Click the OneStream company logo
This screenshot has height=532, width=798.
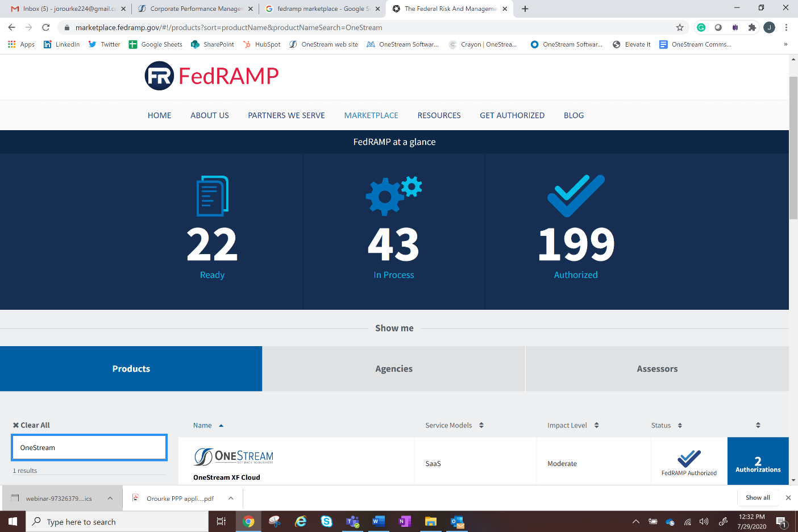tap(234, 456)
